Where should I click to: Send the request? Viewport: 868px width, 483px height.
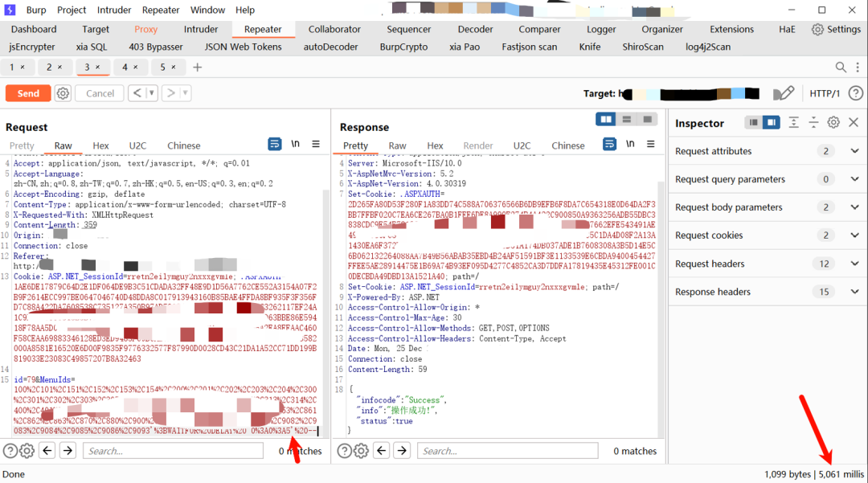tap(28, 93)
